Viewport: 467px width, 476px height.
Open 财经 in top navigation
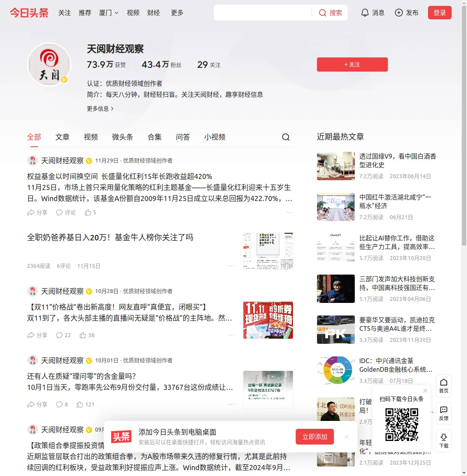(154, 13)
